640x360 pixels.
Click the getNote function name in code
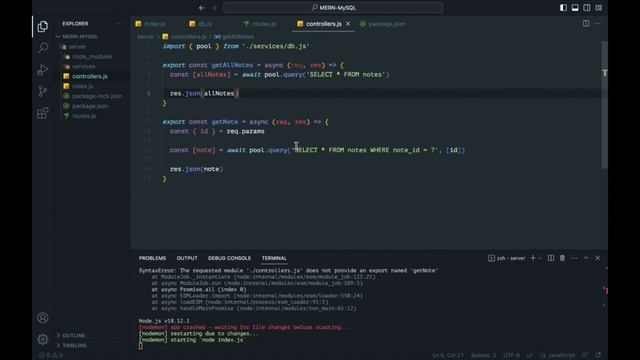click(x=224, y=122)
